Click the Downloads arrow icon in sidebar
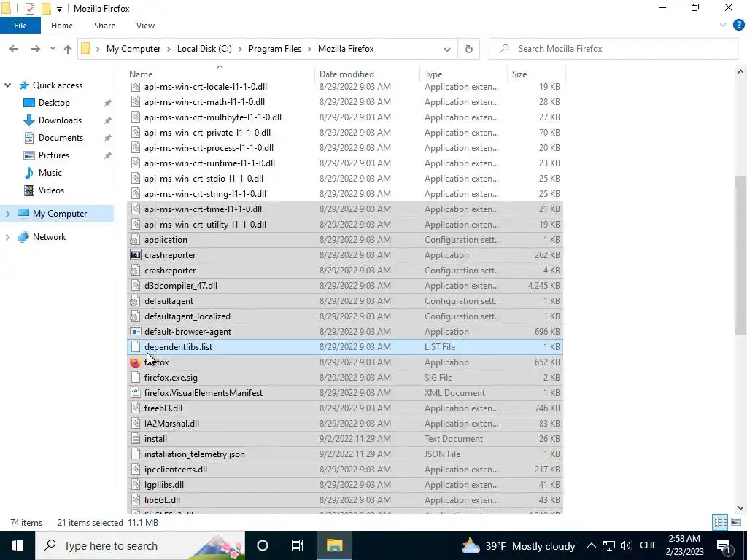Viewport: 747px width, 560px height. pos(29,120)
